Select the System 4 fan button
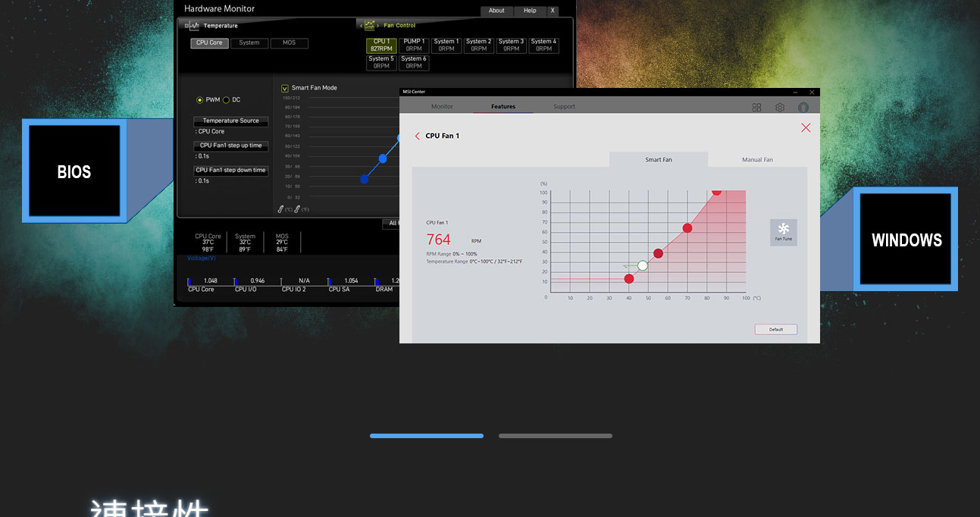 [x=544, y=45]
